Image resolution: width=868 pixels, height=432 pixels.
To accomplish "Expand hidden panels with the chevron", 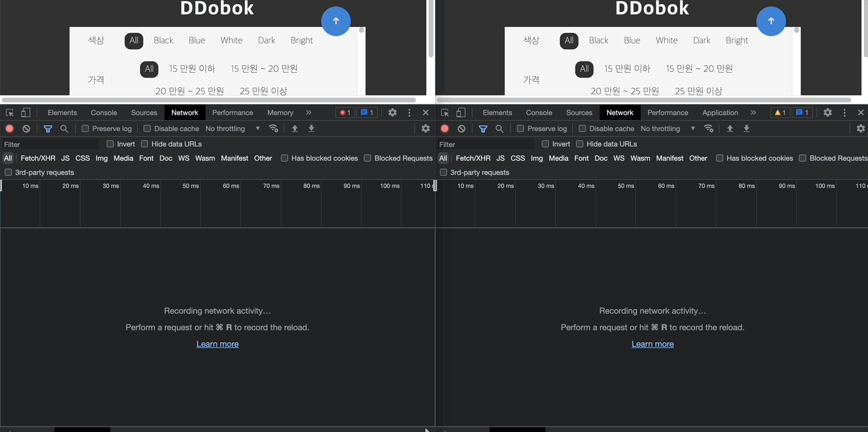I will (308, 112).
